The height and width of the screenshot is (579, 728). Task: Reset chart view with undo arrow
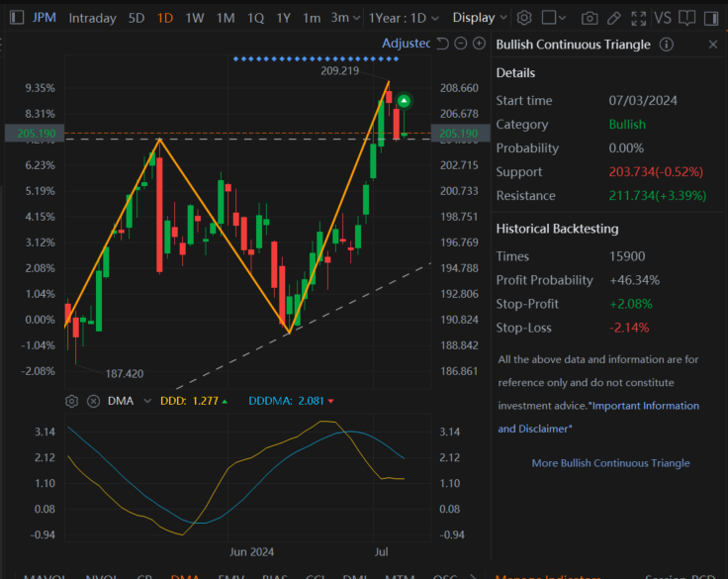coord(443,44)
